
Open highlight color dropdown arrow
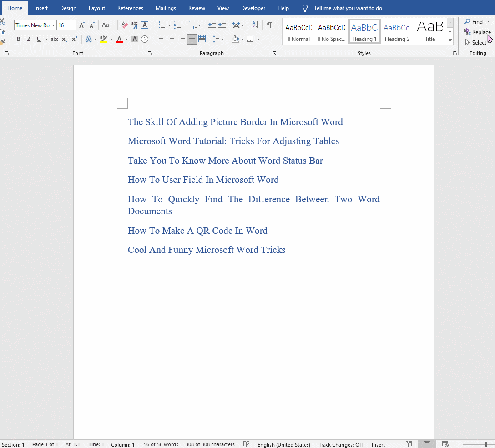111,39
